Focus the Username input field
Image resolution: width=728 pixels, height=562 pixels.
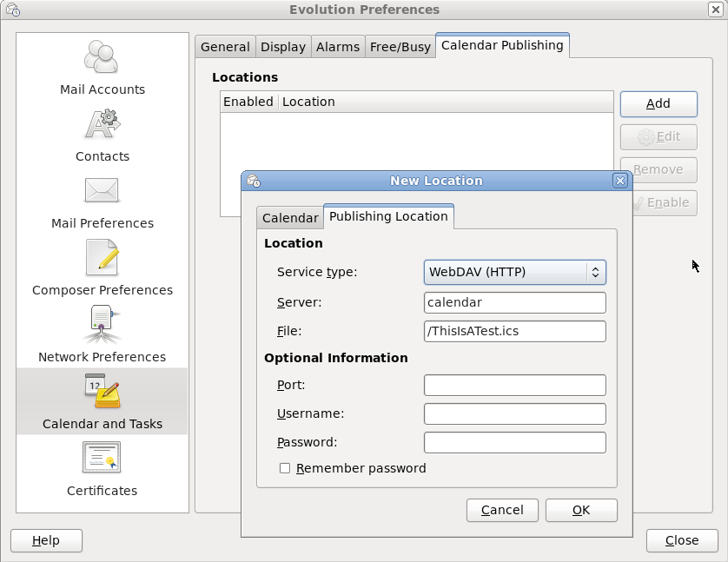pyautogui.click(x=514, y=414)
